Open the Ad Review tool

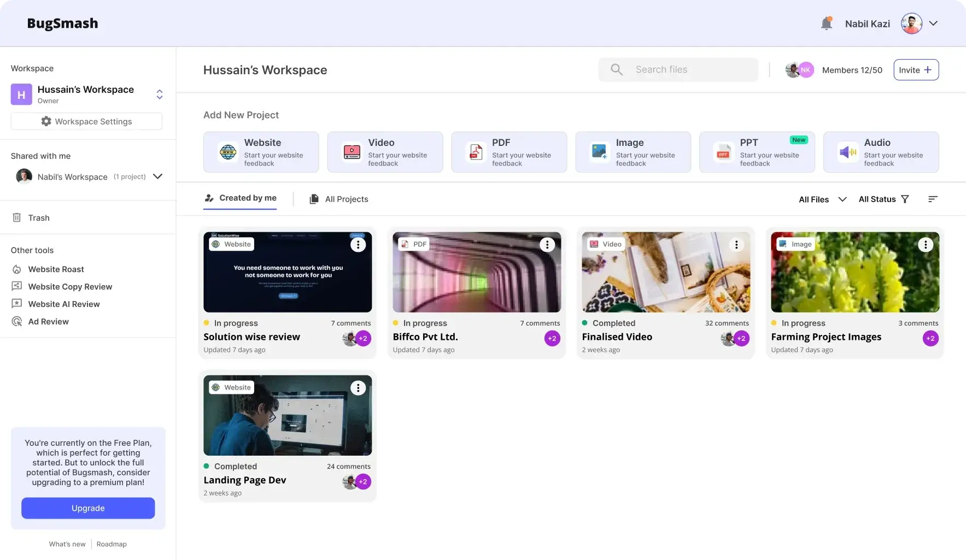(48, 322)
